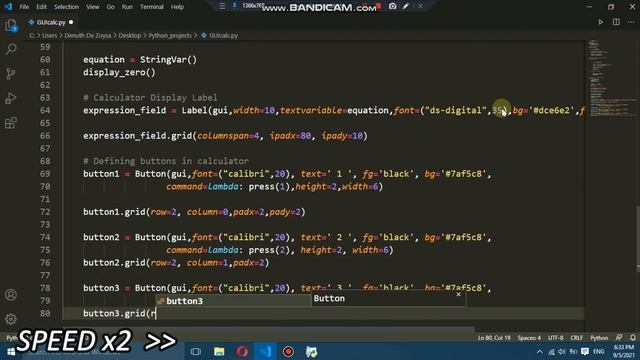Stop recording with red Bandicam square
The height and width of the screenshot is (360, 640).
point(378,6)
